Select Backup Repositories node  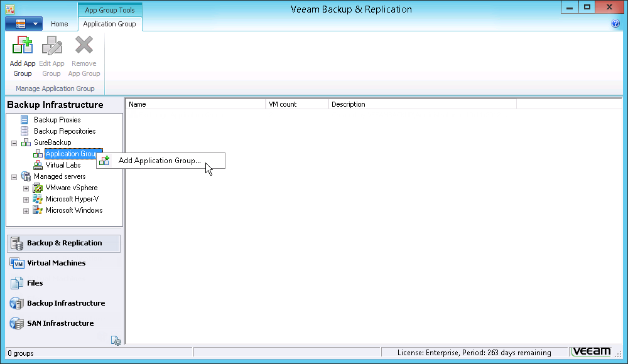(x=64, y=131)
